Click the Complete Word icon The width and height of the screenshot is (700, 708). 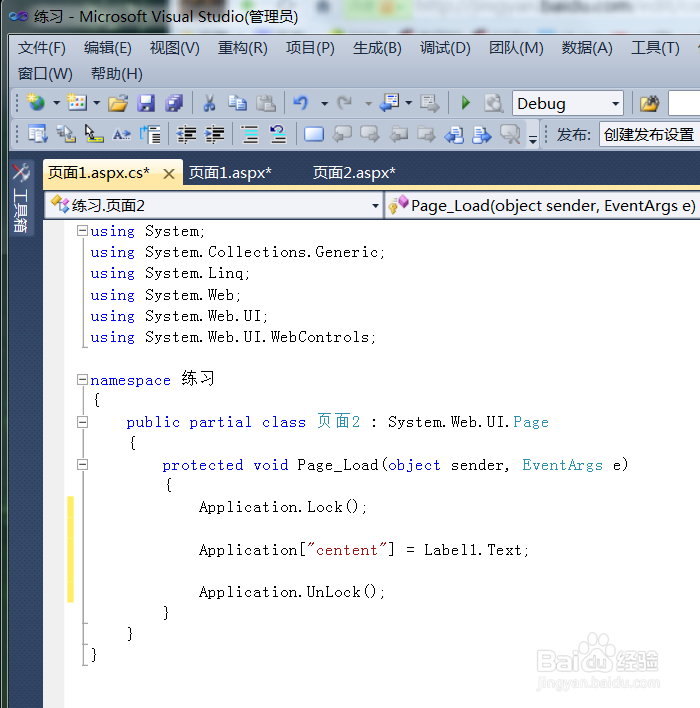tap(121, 134)
